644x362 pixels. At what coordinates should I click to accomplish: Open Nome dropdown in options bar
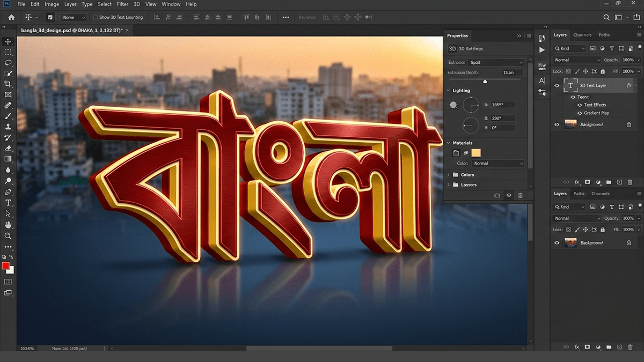pyautogui.click(x=73, y=17)
